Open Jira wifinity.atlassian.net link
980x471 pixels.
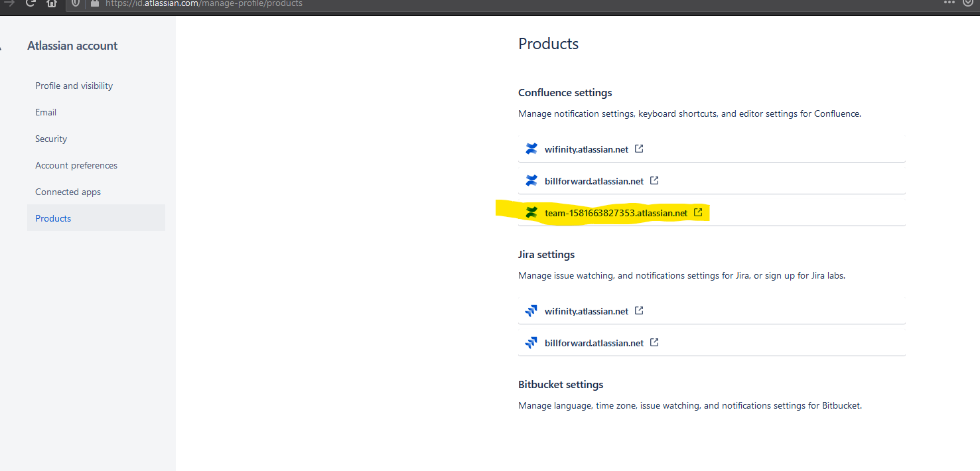586,311
